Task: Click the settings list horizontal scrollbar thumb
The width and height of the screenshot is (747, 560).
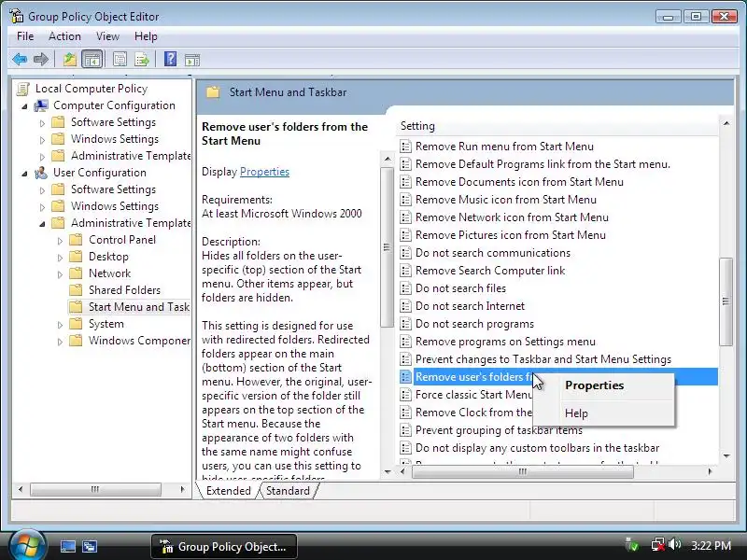Action: click(523, 471)
